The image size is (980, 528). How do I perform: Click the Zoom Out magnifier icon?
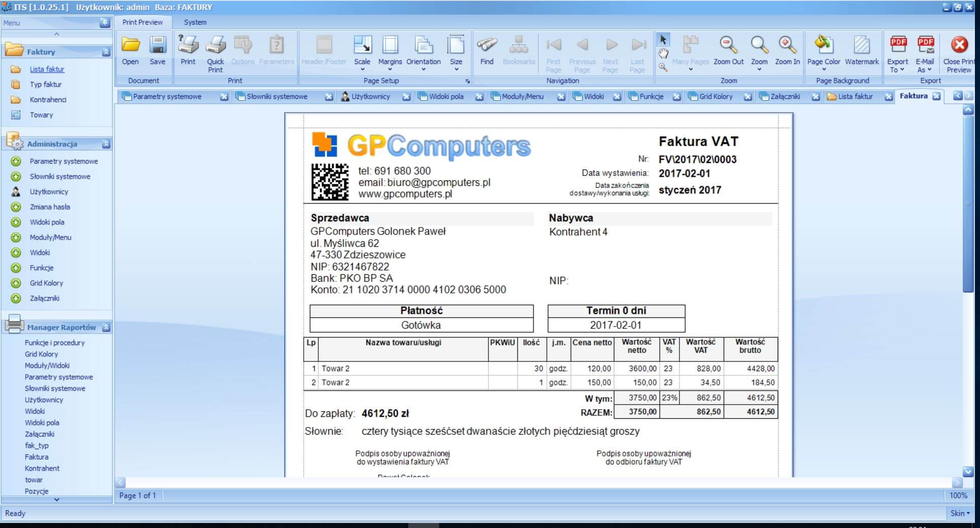[x=728, y=46]
